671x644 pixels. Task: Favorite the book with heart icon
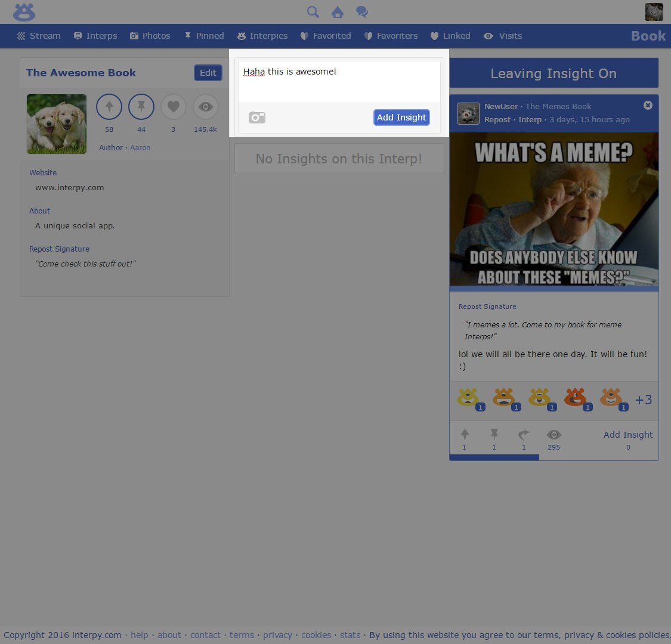tap(174, 107)
